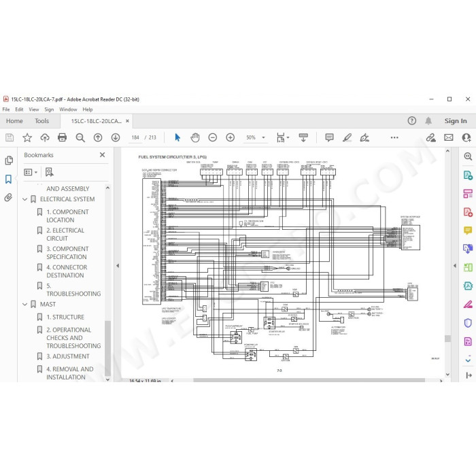Open bookmarks options list dropdown
This screenshot has width=476, height=476.
(x=31, y=172)
